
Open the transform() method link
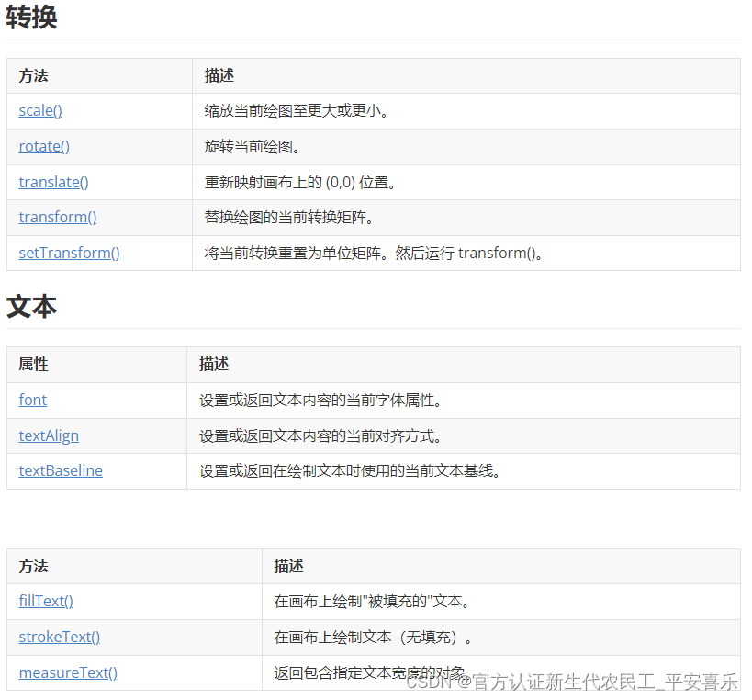pos(58,218)
